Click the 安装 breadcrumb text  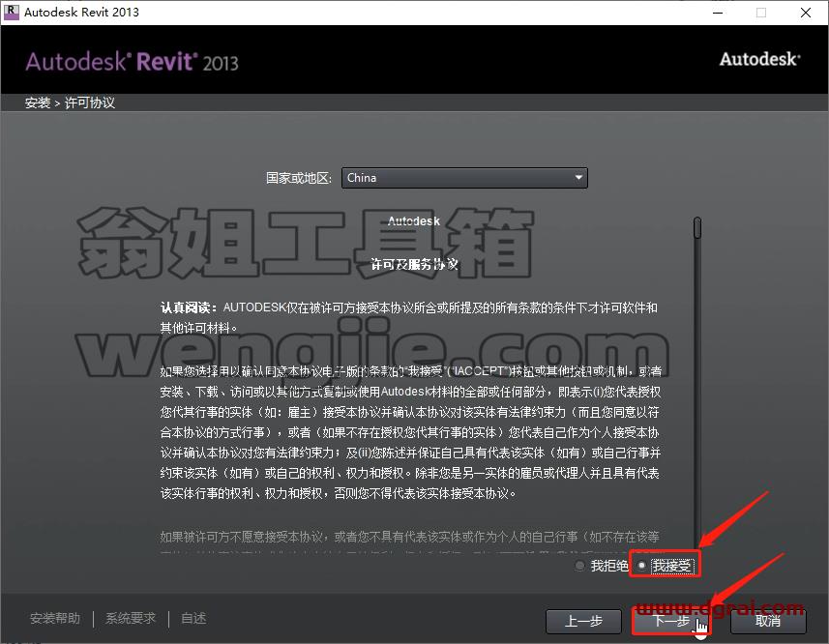[38, 102]
